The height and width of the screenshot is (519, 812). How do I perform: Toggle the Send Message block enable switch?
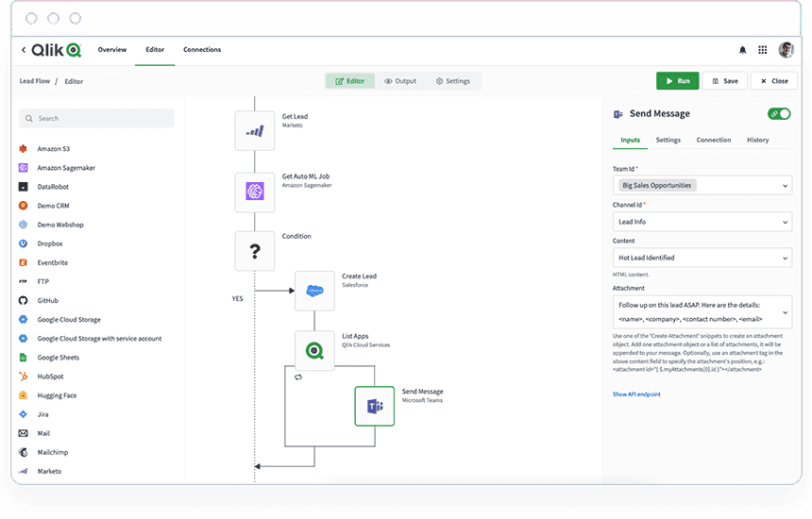[779, 113]
